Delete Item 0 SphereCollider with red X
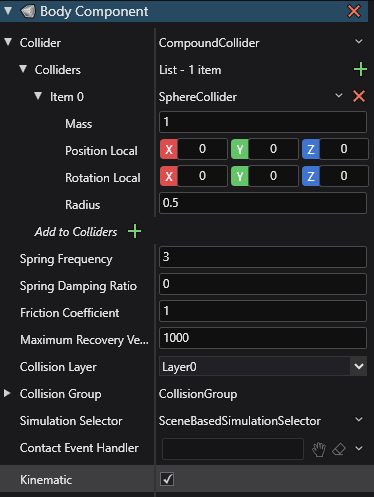 click(x=359, y=96)
